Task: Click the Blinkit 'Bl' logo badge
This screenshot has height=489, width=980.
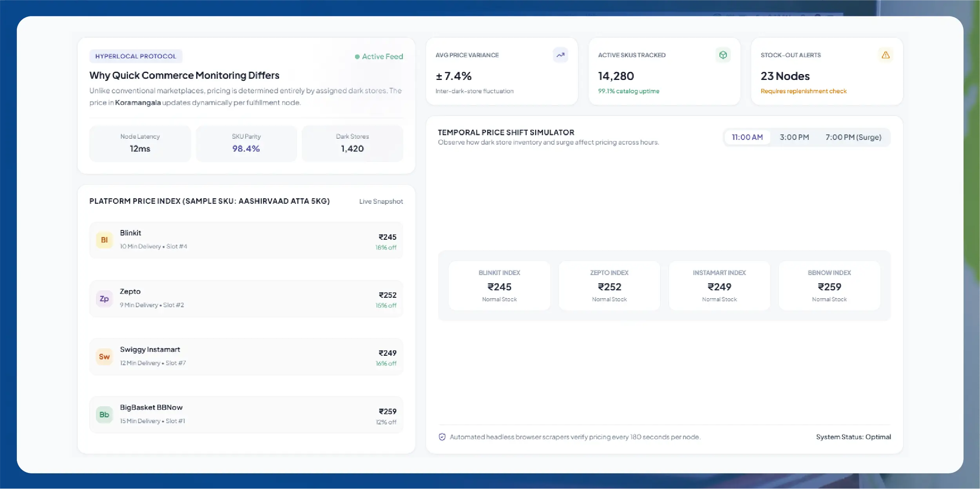Action: coord(104,240)
